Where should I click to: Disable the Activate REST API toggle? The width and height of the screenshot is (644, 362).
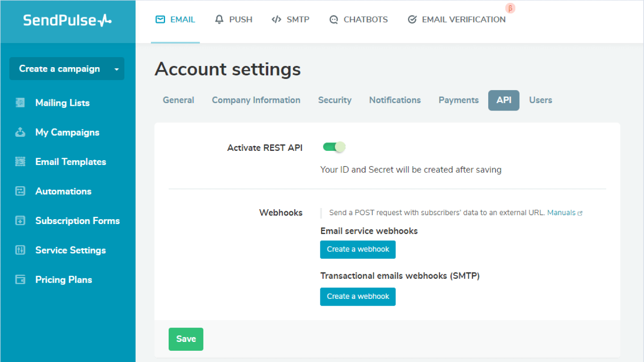pos(334,147)
